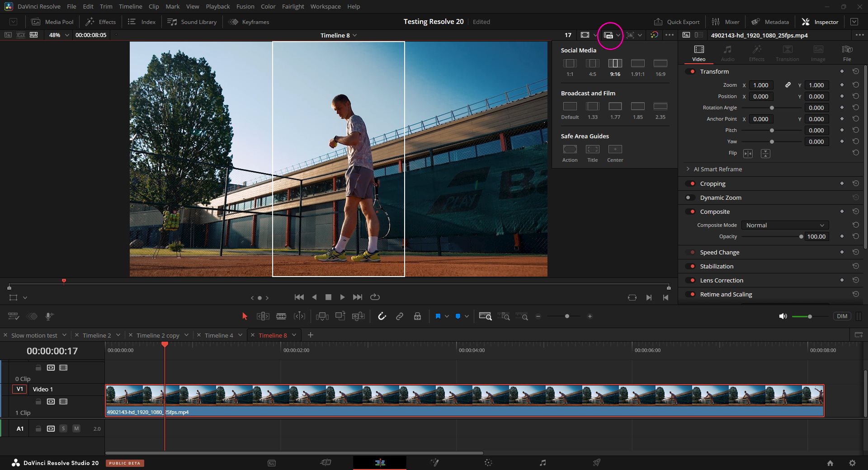Image resolution: width=868 pixels, height=470 pixels.
Task: Click the zoom link chain icon
Action: pos(788,85)
